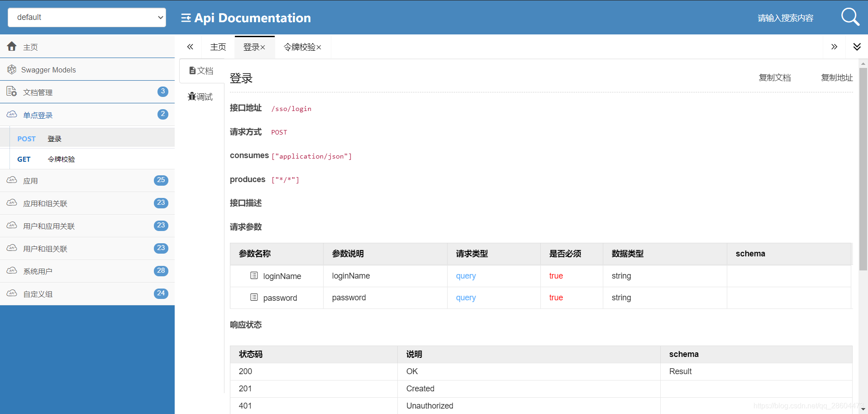Click the home icon next to 主页
This screenshot has width=868, height=414.
(x=12, y=46)
